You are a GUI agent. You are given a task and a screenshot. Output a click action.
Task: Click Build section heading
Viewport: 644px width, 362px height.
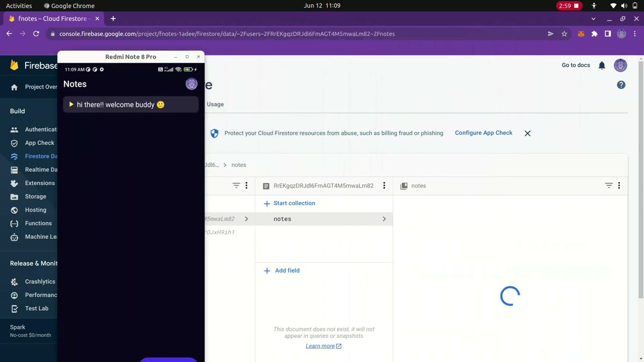[17, 111]
